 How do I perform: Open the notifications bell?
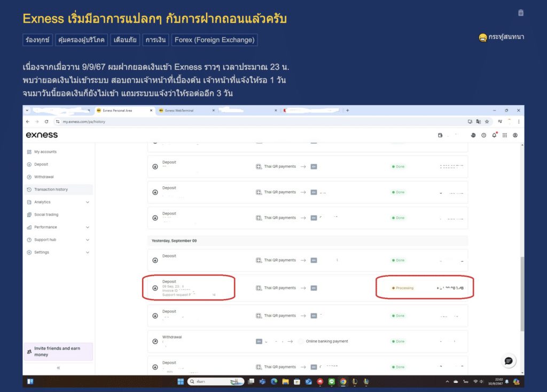(x=494, y=135)
